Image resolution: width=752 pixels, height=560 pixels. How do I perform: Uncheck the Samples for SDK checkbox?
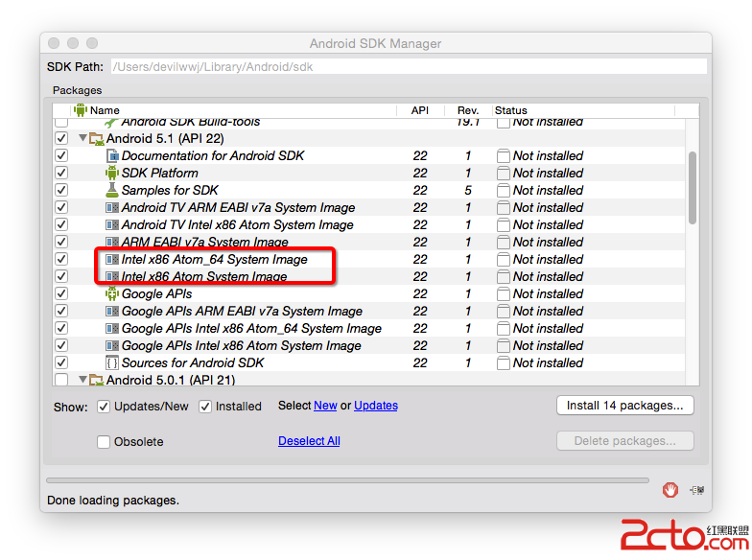[61, 190]
